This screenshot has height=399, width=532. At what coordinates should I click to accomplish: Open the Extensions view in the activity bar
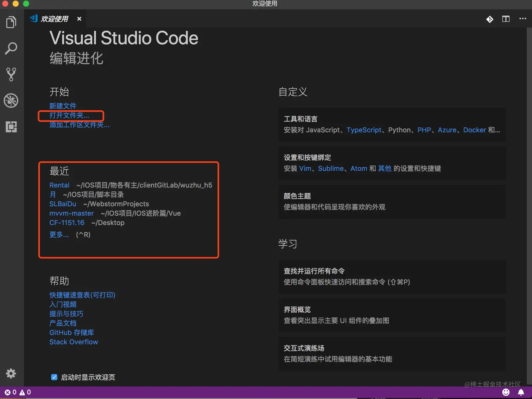11,127
